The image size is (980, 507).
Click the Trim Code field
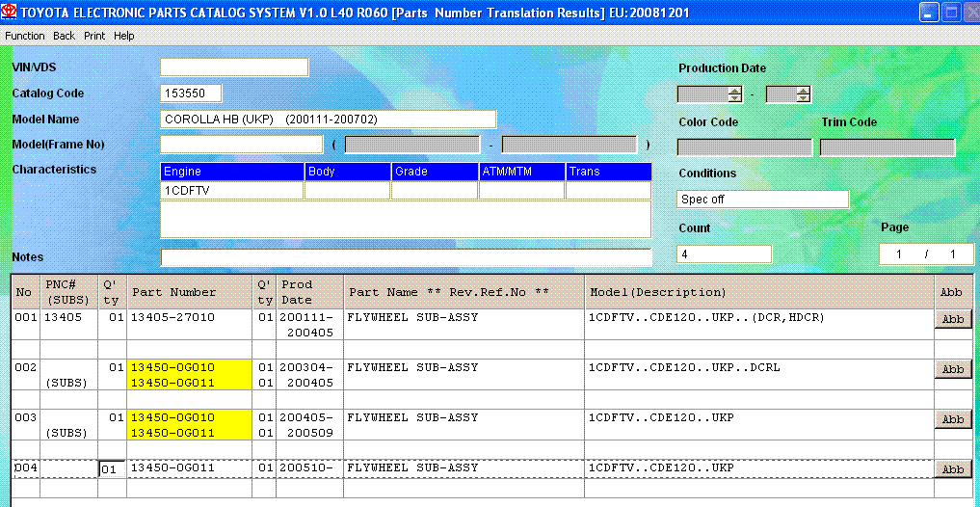(x=887, y=147)
